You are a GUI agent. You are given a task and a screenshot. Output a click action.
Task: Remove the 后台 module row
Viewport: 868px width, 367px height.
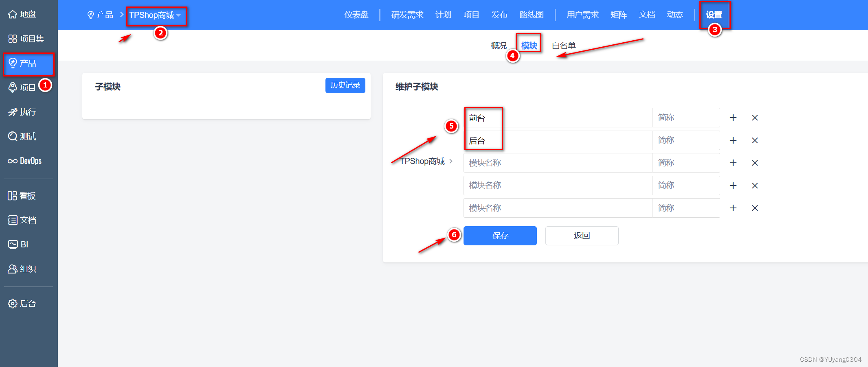point(755,140)
